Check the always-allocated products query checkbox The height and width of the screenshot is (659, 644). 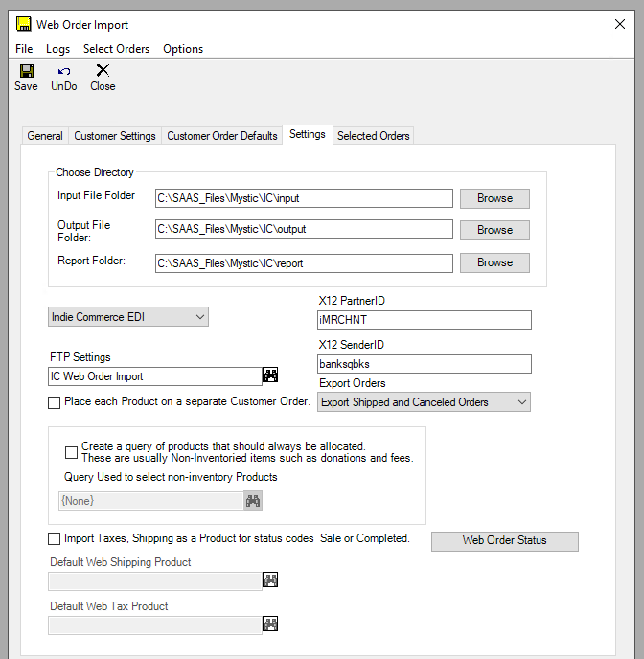(x=72, y=452)
